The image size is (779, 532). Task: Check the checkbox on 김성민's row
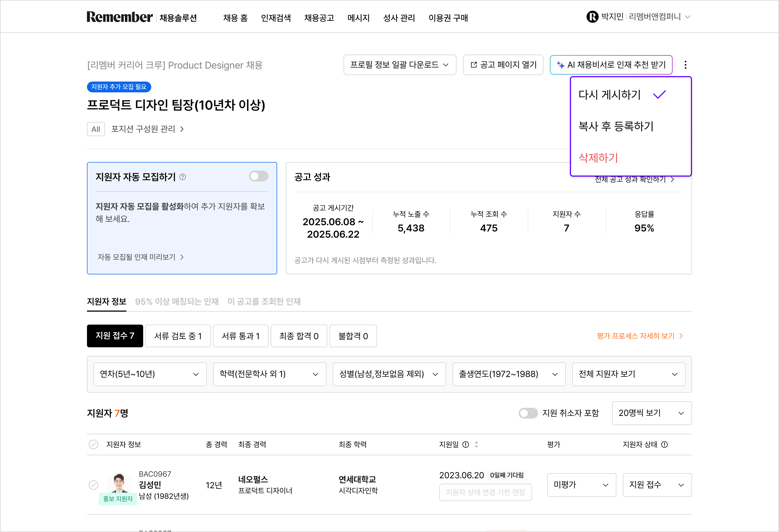(94, 485)
